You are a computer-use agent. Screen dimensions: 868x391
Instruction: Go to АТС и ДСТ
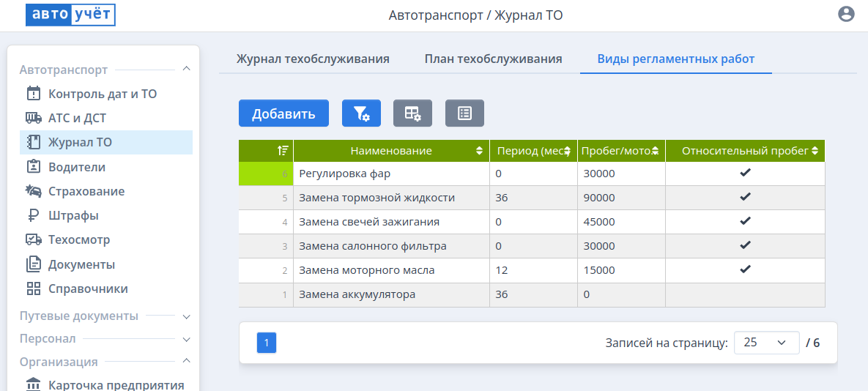[x=77, y=118]
